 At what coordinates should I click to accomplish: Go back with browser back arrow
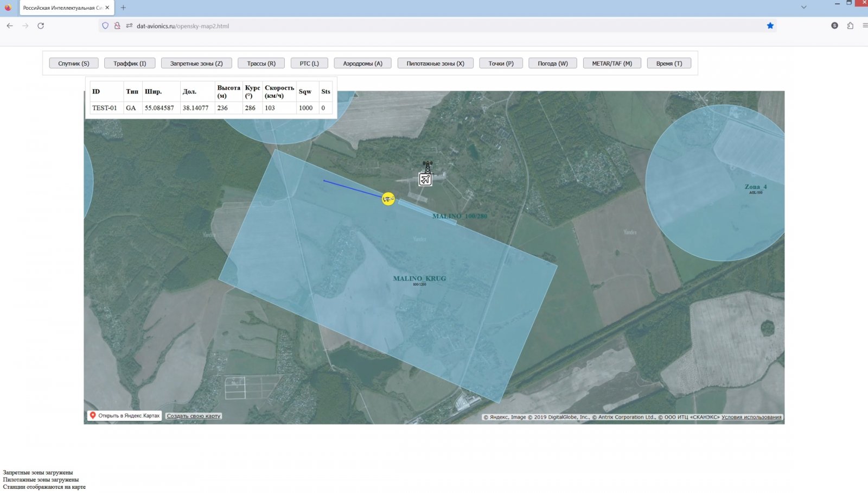pos(10,26)
